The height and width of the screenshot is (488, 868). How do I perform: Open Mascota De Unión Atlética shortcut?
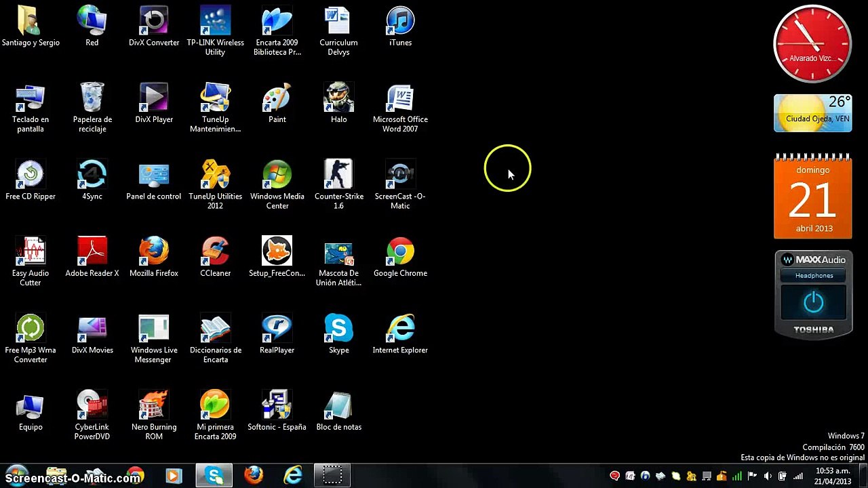pyautogui.click(x=338, y=262)
